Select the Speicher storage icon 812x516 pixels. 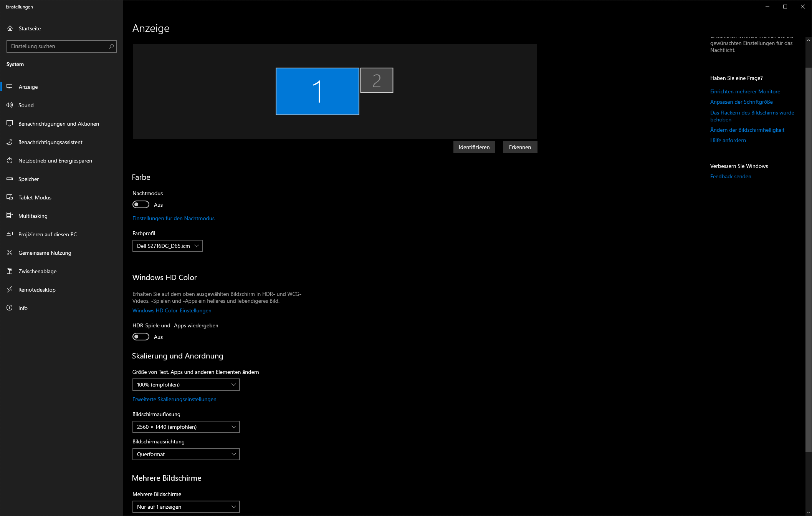pyautogui.click(x=10, y=179)
